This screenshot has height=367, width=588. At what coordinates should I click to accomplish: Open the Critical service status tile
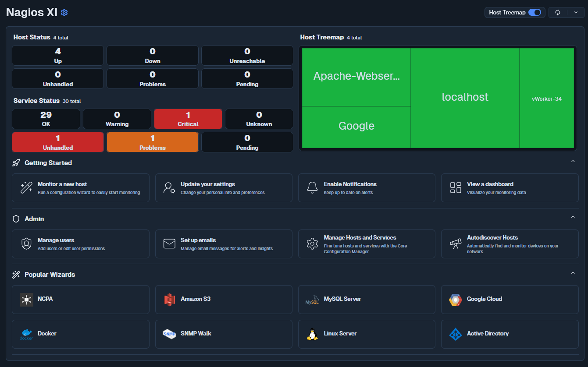[x=188, y=119]
